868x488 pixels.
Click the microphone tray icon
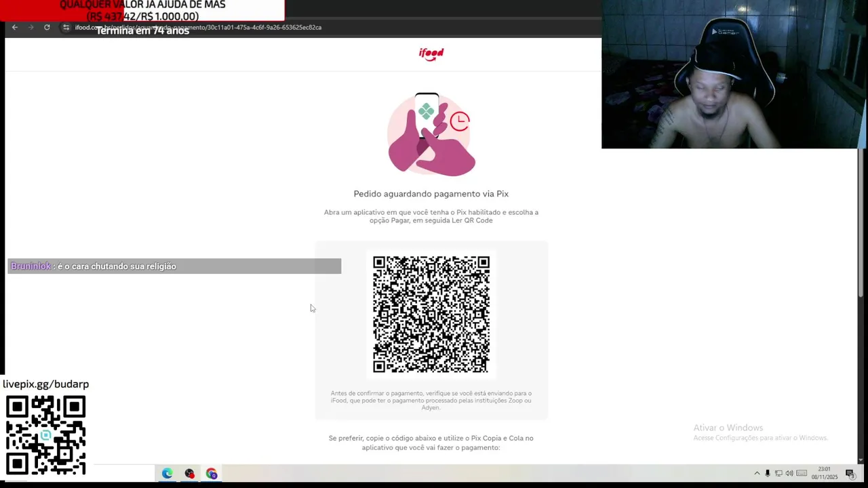(x=768, y=473)
